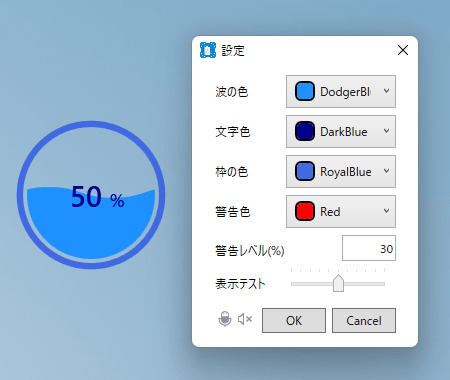Click the 波の色 label
450x380 pixels.
[x=232, y=92]
